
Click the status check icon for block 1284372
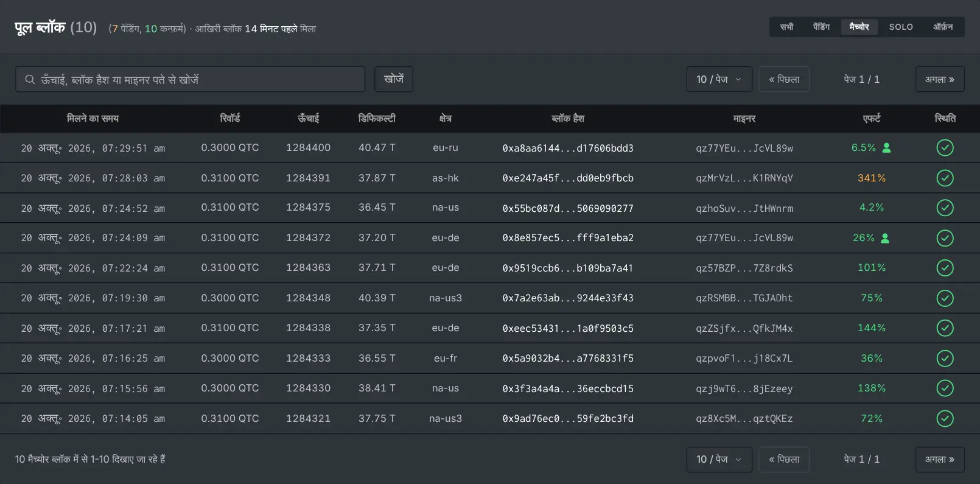point(945,238)
